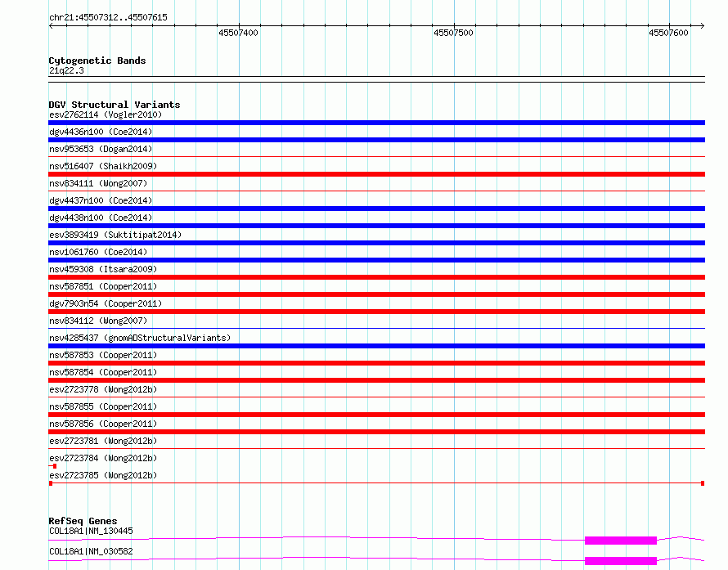Click the blue bar under esv2762114
728x570 pixels.
point(376,123)
